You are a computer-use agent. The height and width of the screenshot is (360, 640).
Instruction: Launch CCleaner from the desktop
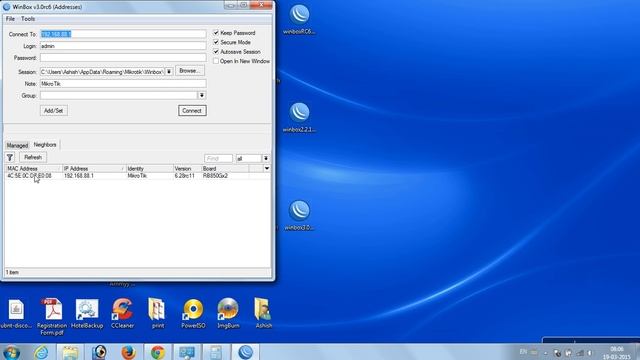tap(122, 313)
